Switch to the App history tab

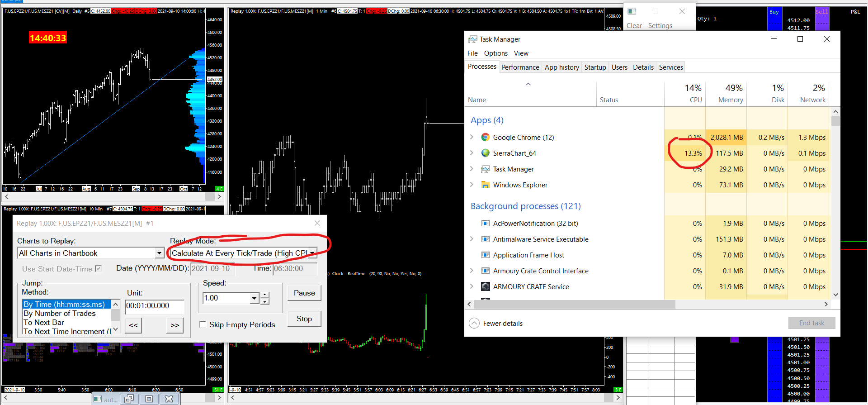[x=562, y=67]
